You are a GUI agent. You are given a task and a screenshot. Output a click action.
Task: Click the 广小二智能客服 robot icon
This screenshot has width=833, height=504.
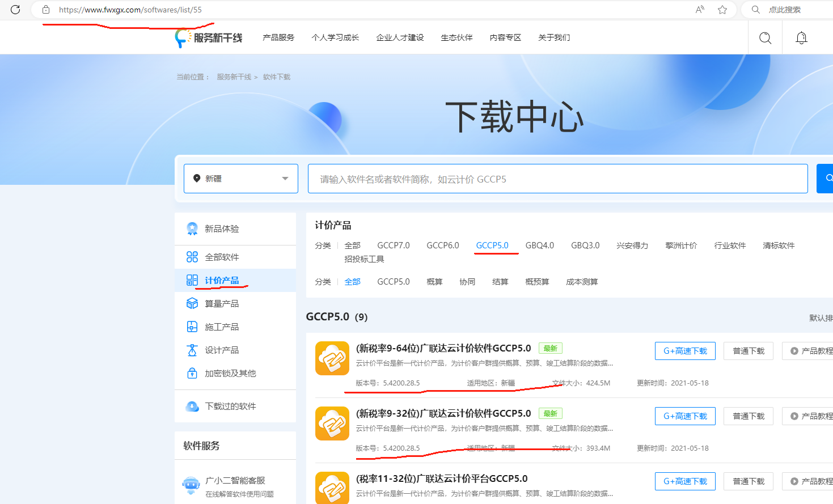(x=191, y=486)
